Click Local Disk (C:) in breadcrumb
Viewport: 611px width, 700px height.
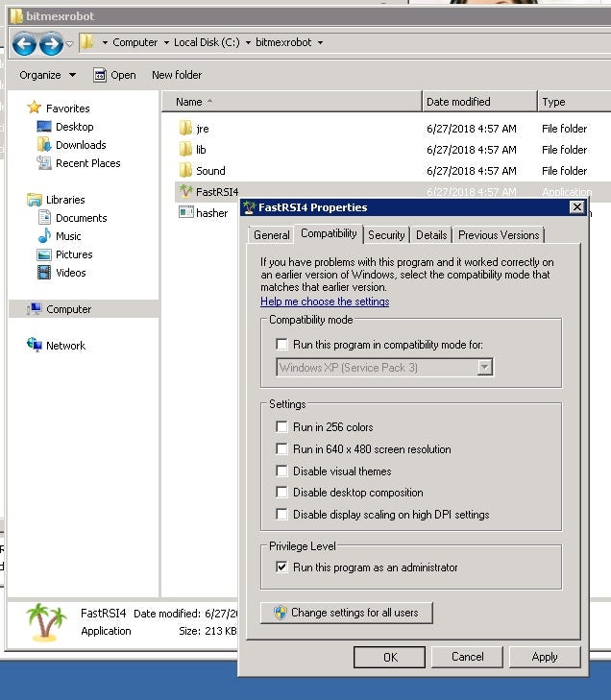(207, 42)
